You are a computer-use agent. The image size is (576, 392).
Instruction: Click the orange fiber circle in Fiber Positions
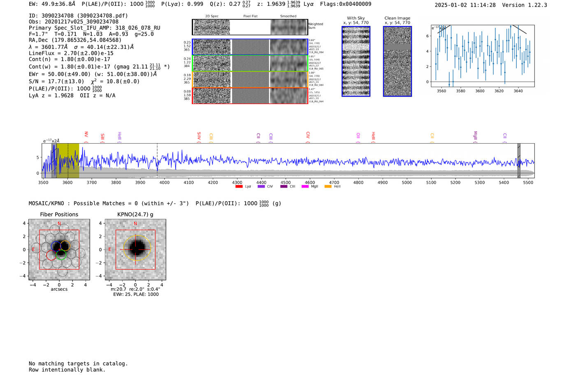point(65,246)
